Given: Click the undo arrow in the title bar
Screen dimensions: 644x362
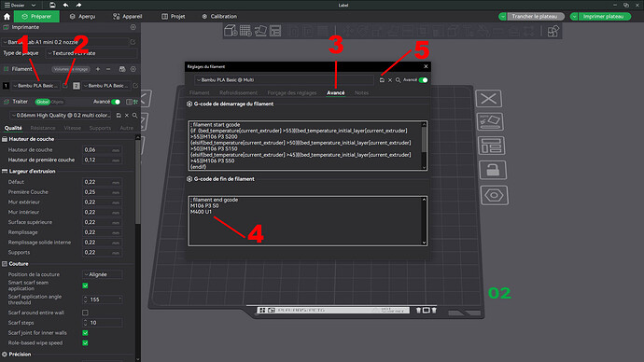Looking at the screenshot, I should coord(65,5).
